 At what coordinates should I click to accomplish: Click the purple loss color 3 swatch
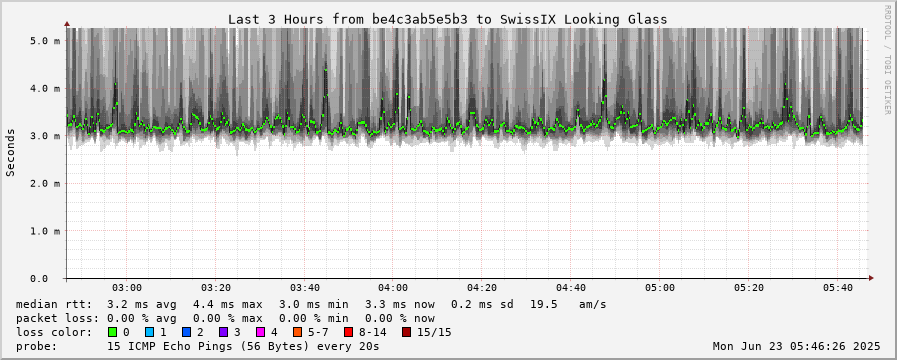(223, 332)
